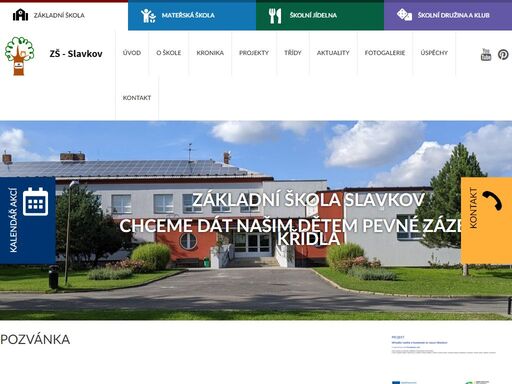Open the Fotogalerie menu item
512x384 pixels.
[385, 53]
